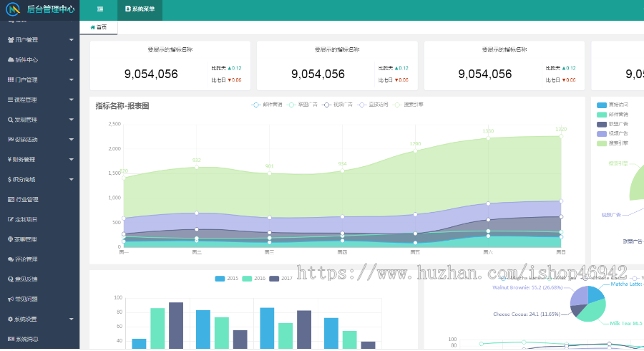Open the 意见反馈 menu item
This screenshot has width=644, height=351.
pyautogui.click(x=40, y=279)
